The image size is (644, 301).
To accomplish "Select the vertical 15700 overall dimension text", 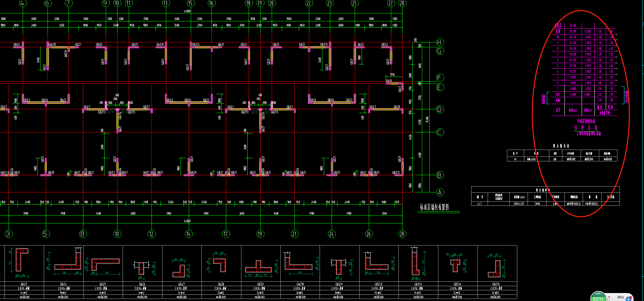I will pos(427,119).
